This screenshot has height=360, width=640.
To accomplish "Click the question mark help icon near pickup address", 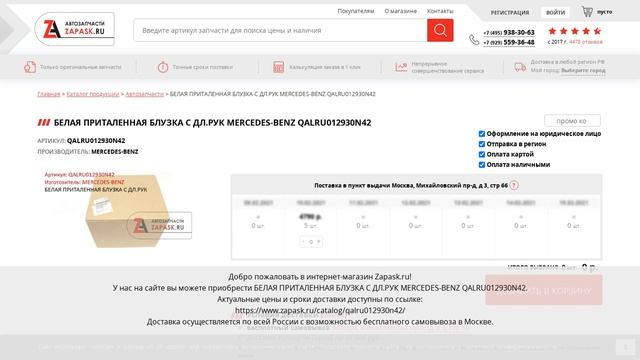I will tap(514, 185).
